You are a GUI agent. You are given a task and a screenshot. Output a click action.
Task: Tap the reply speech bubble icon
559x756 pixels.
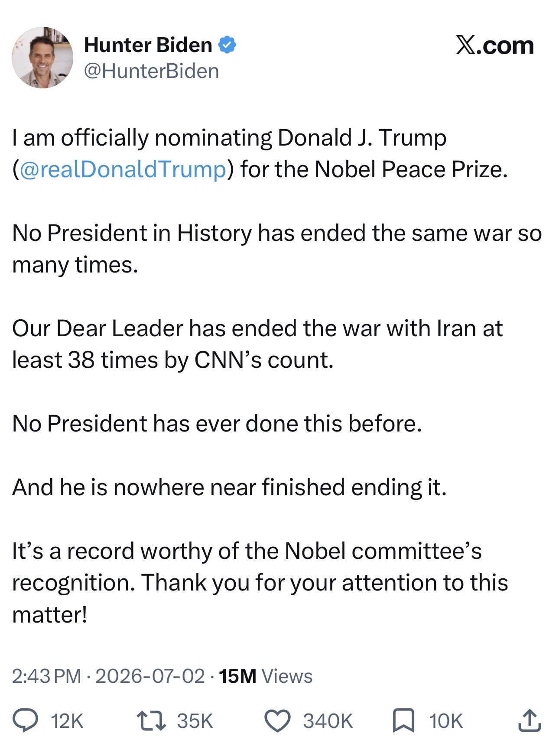point(26,720)
